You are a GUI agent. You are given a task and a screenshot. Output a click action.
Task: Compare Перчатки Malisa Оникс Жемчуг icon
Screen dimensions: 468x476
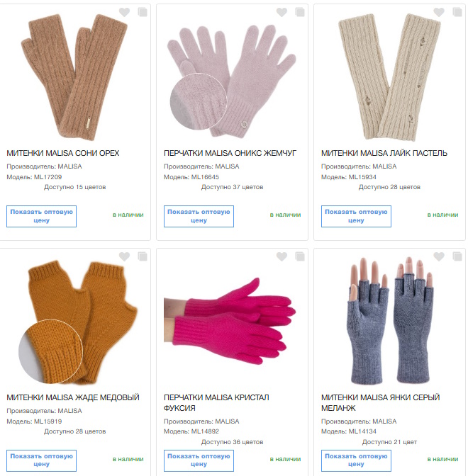click(x=300, y=12)
